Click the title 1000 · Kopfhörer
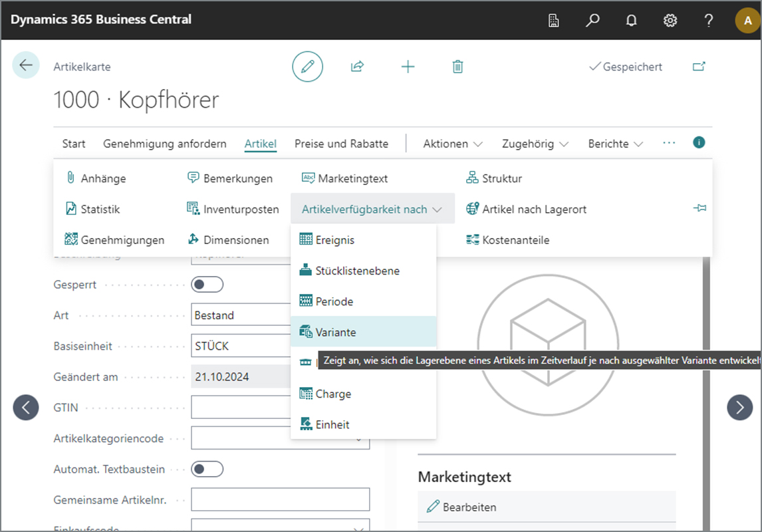Screen dimensions: 762x532 click(136, 100)
